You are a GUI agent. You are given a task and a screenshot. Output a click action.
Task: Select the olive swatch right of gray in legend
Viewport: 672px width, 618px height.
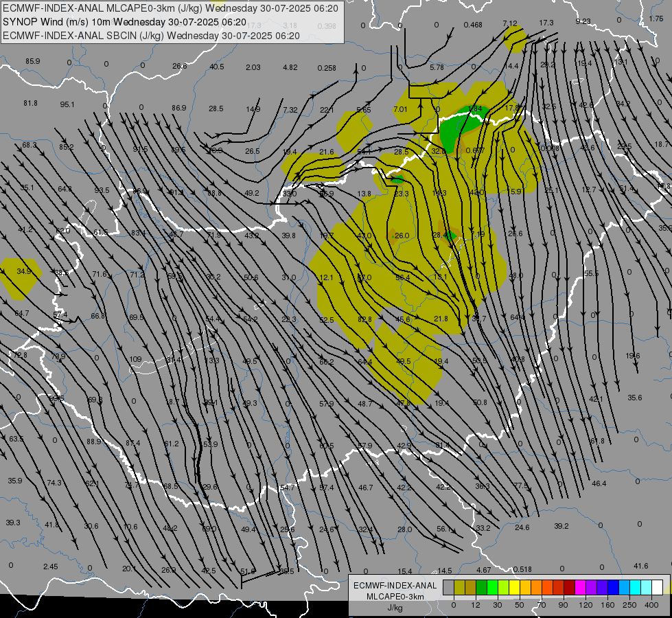pos(459,587)
